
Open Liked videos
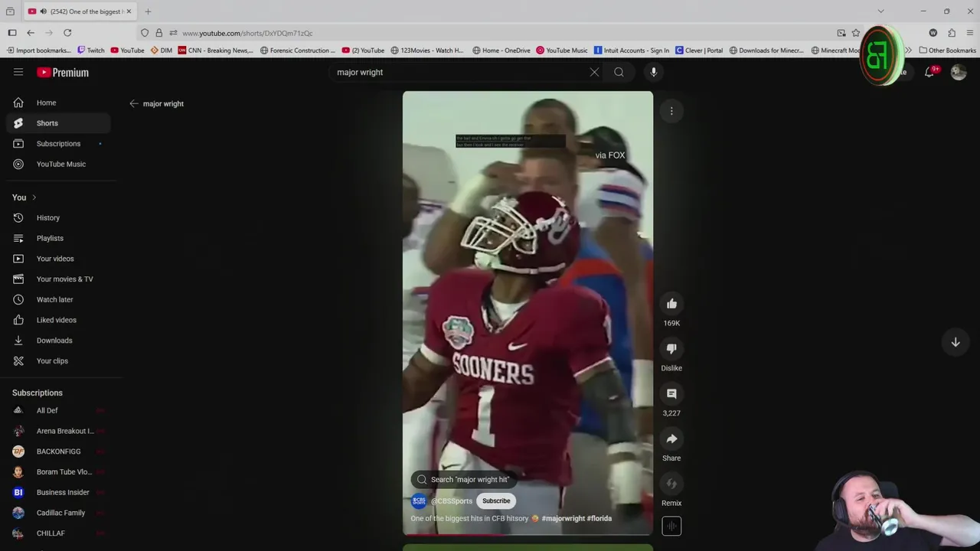[58, 320]
